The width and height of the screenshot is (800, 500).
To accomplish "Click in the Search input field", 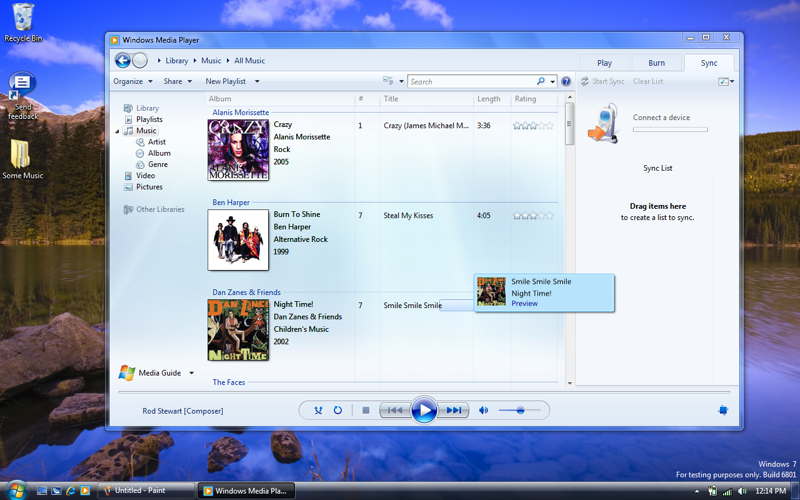I will pyautogui.click(x=472, y=82).
